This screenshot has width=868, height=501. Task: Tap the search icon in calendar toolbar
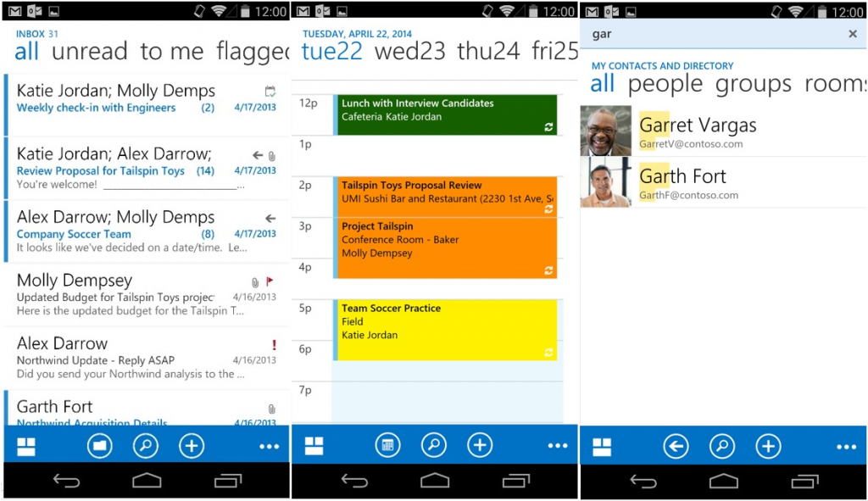433,445
